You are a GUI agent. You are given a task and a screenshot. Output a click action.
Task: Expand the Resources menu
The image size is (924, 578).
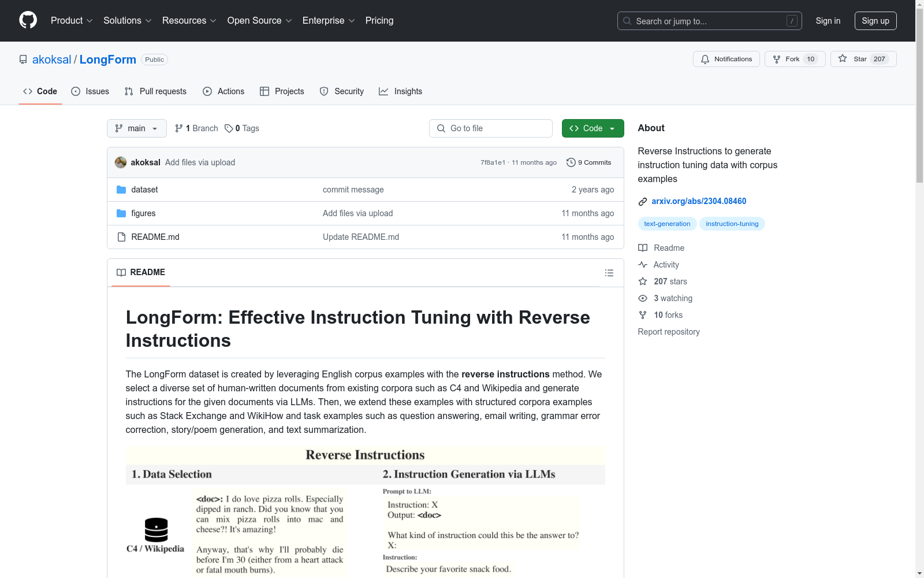pyautogui.click(x=189, y=20)
